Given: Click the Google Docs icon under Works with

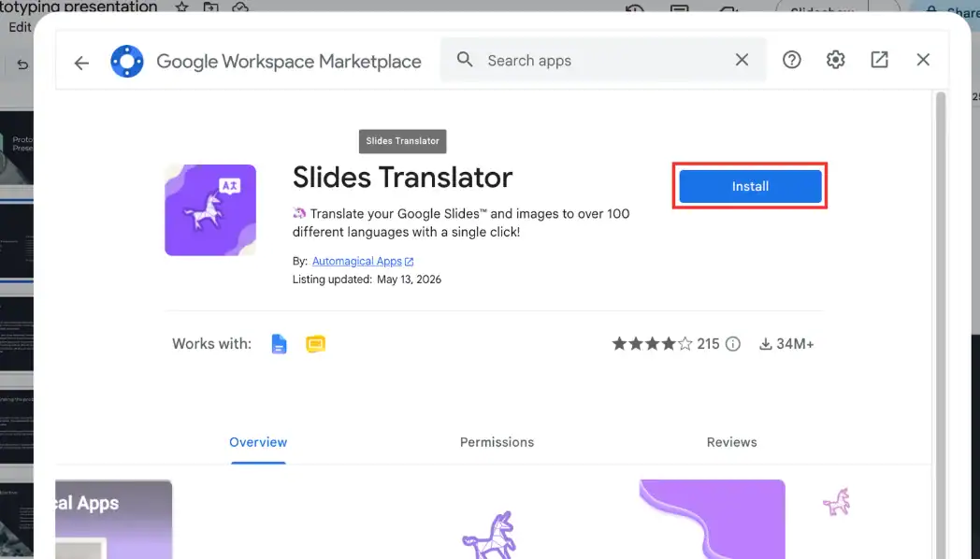Looking at the screenshot, I should 279,344.
